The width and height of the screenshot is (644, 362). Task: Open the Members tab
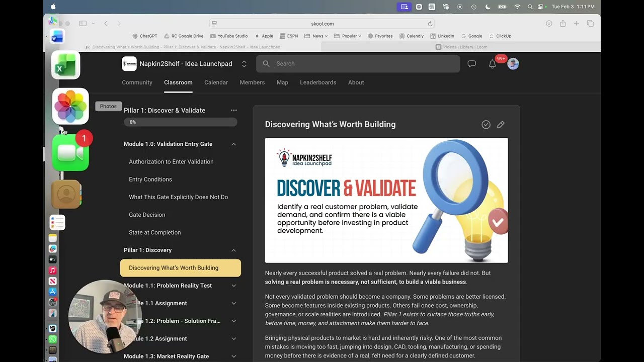point(252,82)
